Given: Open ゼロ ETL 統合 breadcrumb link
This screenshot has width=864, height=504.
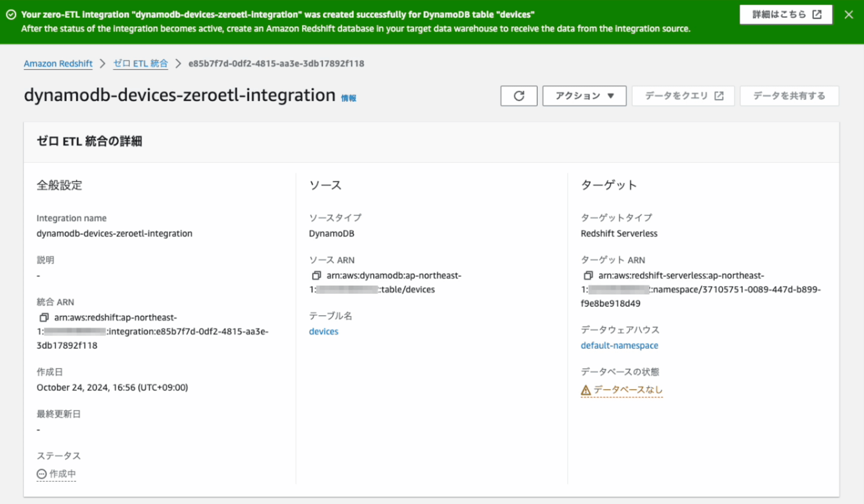Looking at the screenshot, I should point(140,63).
